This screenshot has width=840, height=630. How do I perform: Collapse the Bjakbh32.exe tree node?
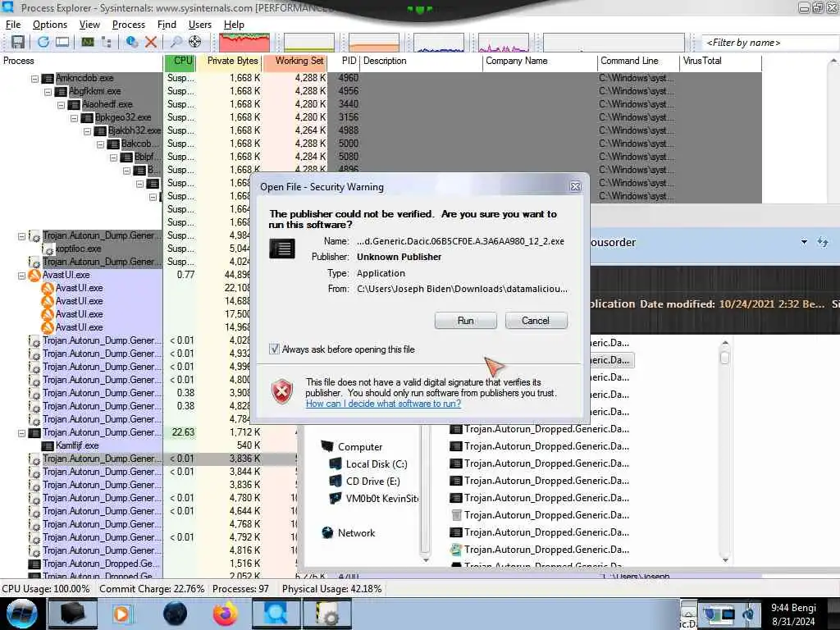coord(87,131)
